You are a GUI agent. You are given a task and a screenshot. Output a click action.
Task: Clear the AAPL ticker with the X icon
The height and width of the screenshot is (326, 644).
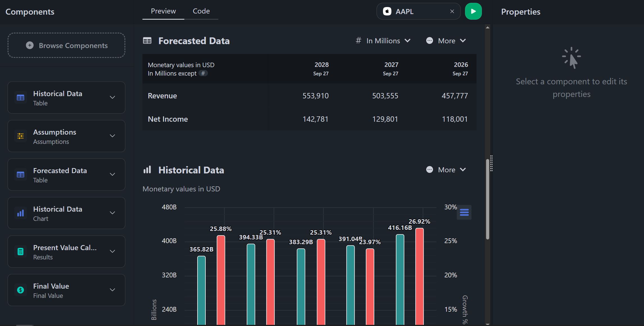(x=452, y=12)
